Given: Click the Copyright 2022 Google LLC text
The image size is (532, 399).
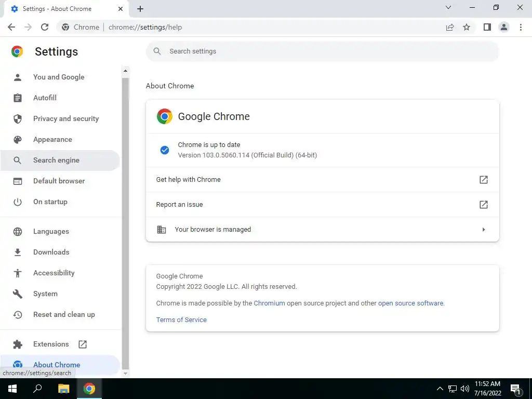Looking at the screenshot, I should point(227,287).
